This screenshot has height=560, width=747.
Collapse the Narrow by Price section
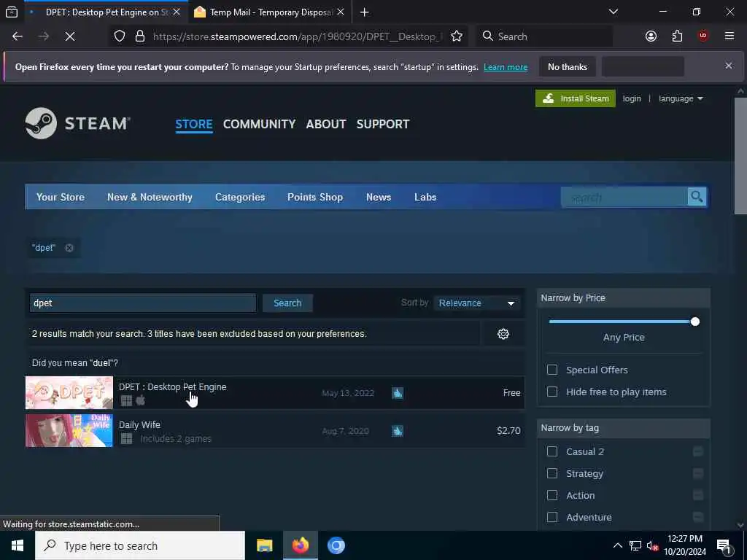click(x=623, y=298)
